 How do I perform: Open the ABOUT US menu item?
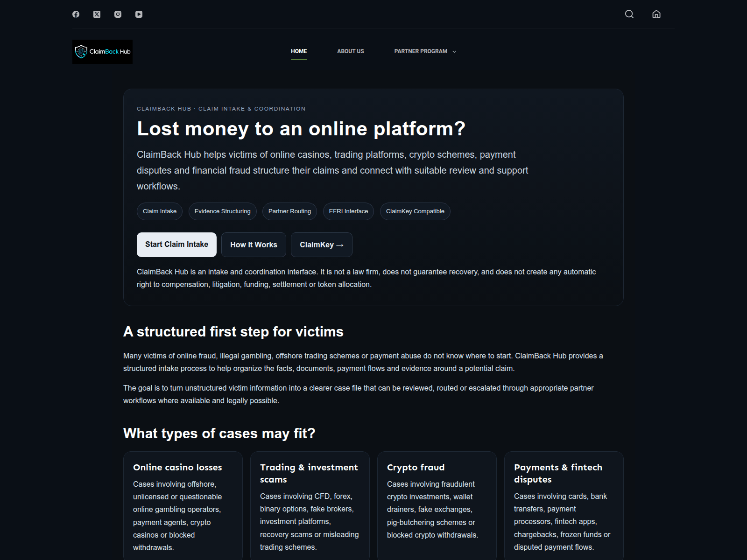tap(351, 51)
